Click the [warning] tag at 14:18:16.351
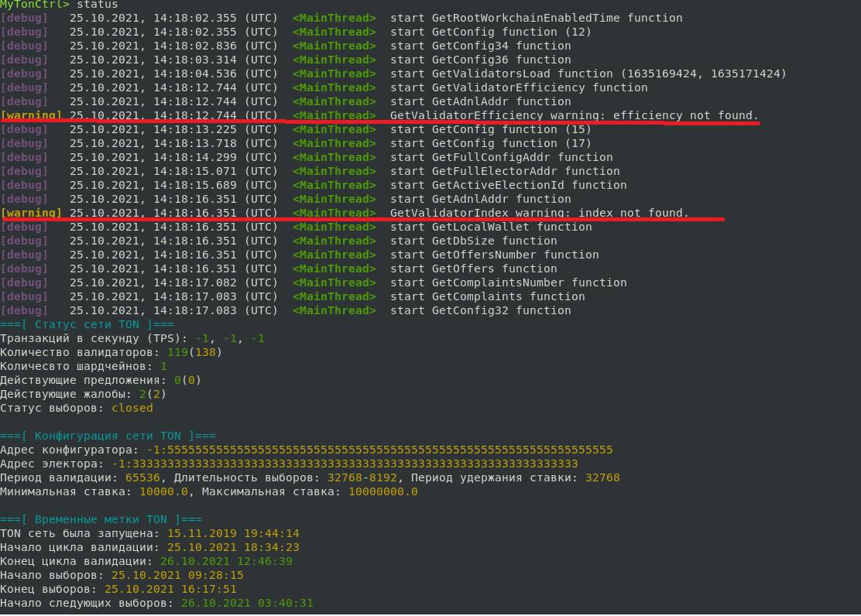The height and width of the screenshot is (616, 861). (31, 213)
